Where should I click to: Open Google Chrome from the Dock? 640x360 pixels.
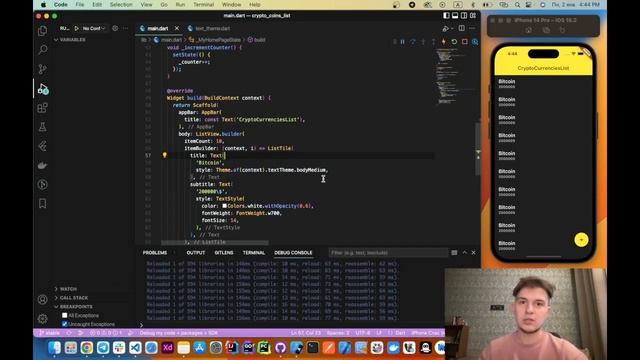(87, 348)
